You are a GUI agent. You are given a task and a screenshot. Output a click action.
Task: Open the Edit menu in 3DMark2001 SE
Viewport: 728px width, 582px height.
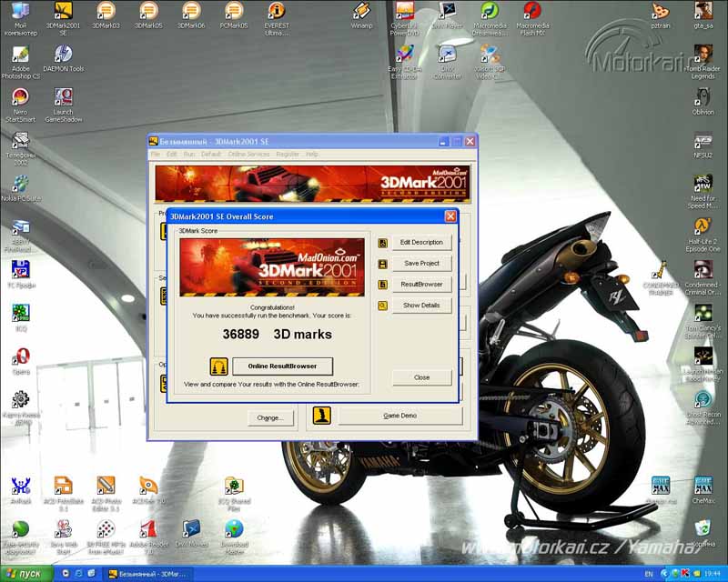tap(172, 154)
